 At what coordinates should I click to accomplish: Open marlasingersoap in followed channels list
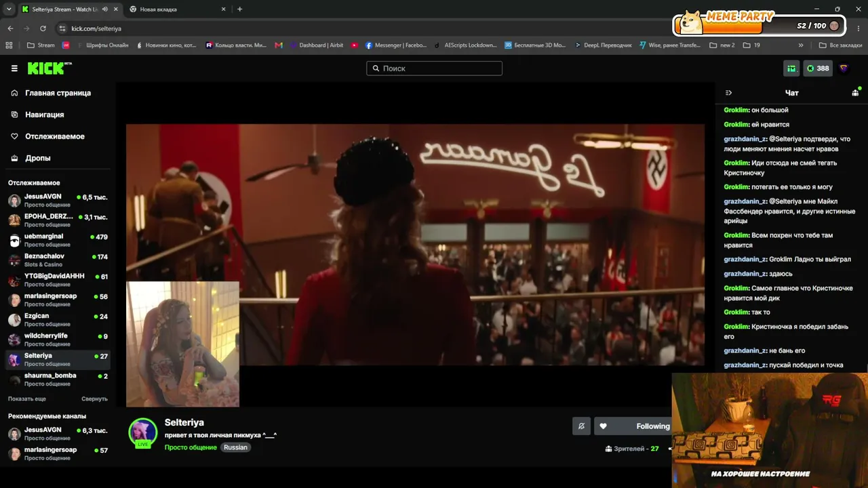click(58, 300)
